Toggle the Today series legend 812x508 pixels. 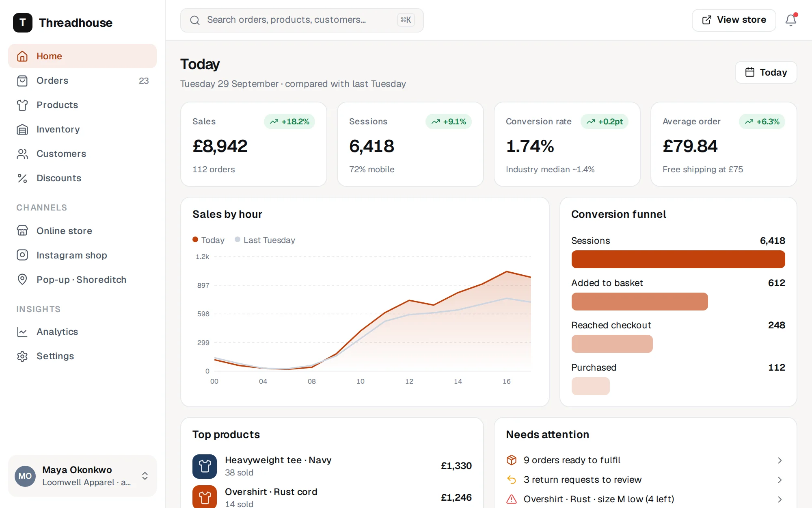[x=208, y=240]
